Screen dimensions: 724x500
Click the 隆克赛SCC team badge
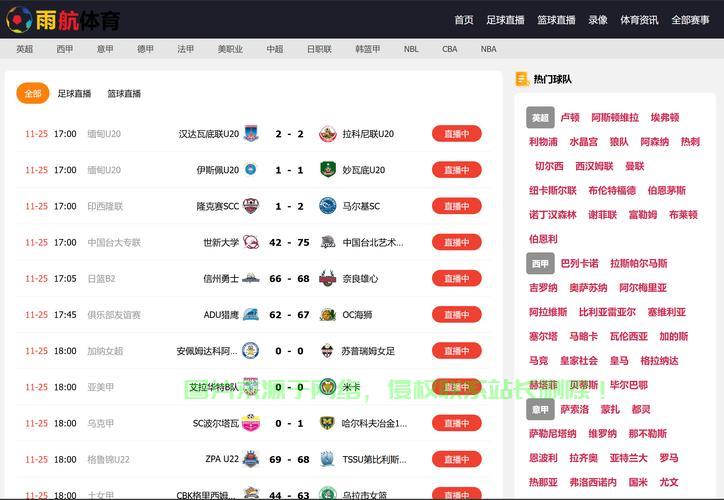point(251,206)
